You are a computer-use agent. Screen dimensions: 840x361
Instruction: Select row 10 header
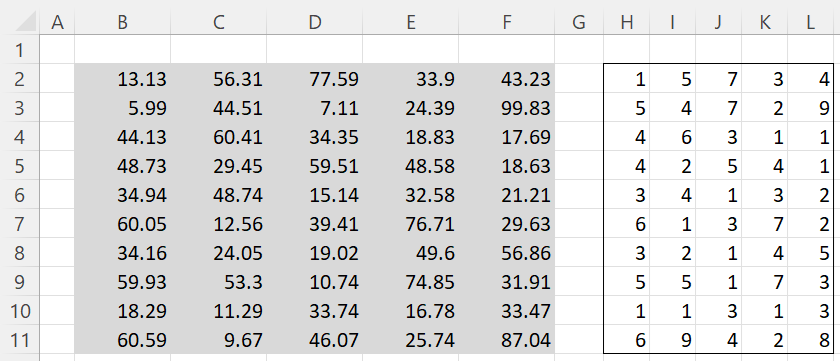(20, 310)
